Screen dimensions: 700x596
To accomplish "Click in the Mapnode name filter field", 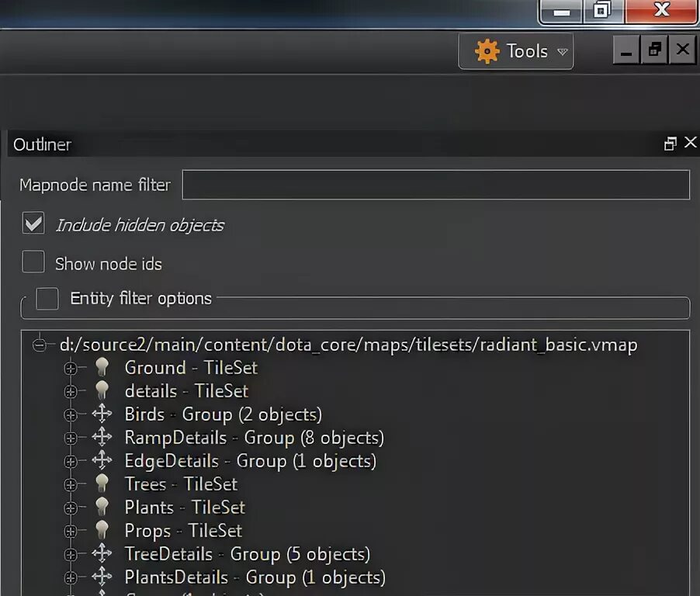I will tap(435, 185).
